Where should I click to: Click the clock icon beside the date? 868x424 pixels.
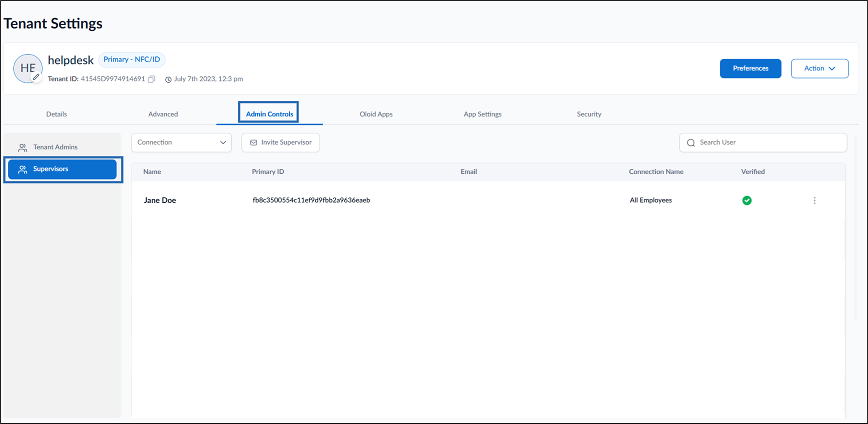pyautogui.click(x=168, y=79)
